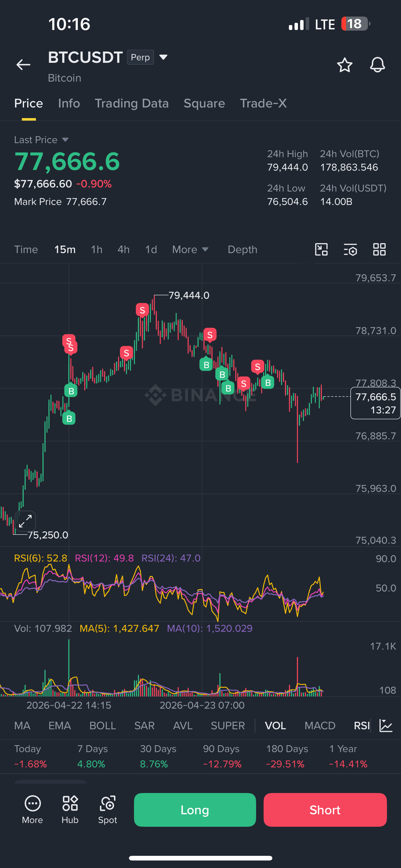Check the battery indicator in status bar
401x868 pixels.
(x=355, y=24)
